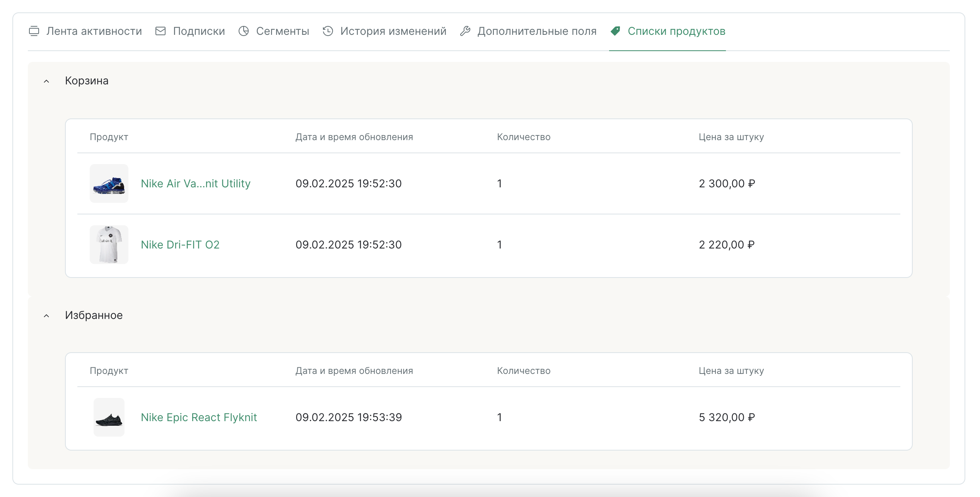Select the Списки продуктов tab
The image size is (980, 497).
pos(668,31)
